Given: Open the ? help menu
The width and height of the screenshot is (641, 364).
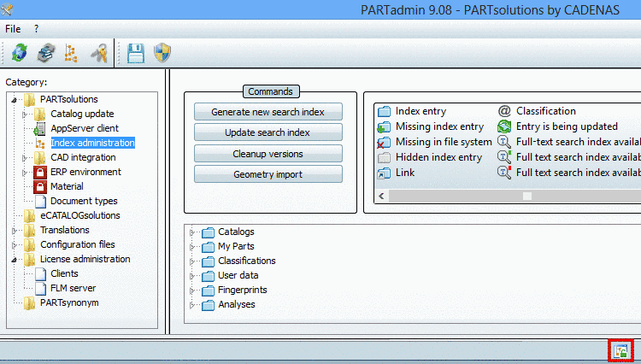Looking at the screenshot, I should [37, 29].
